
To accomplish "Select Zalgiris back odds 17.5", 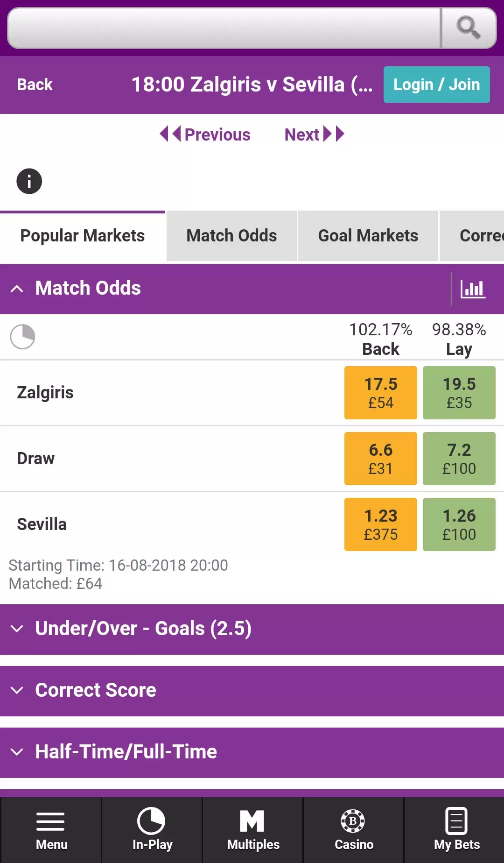I will tap(381, 393).
